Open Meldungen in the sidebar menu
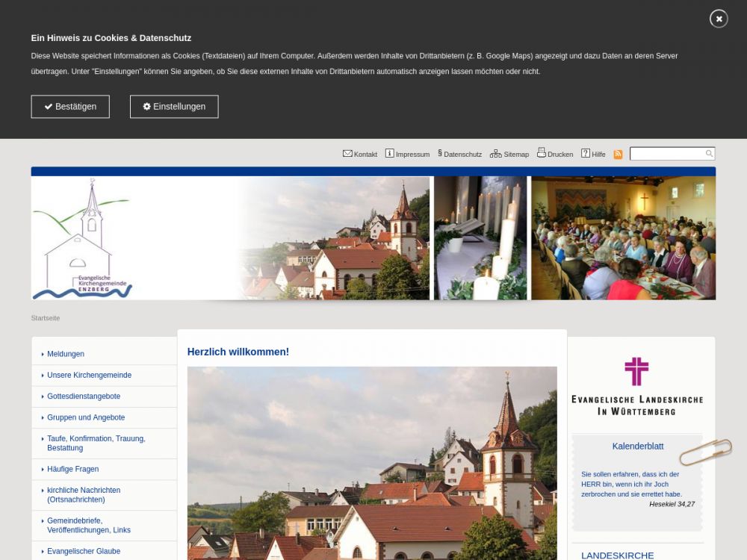Viewport: 747px width, 560px height. [x=66, y=354]
